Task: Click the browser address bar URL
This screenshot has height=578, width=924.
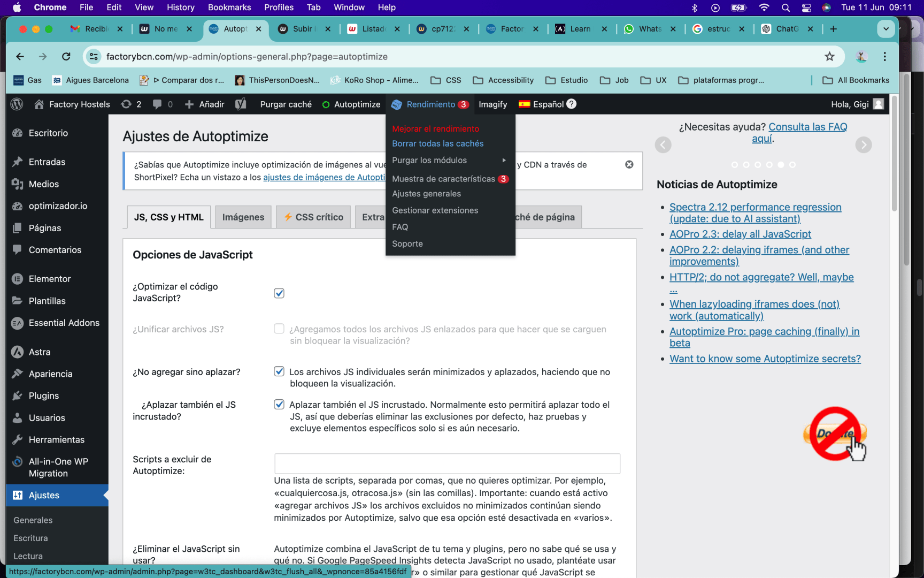Action: click(x=247, y=56)
